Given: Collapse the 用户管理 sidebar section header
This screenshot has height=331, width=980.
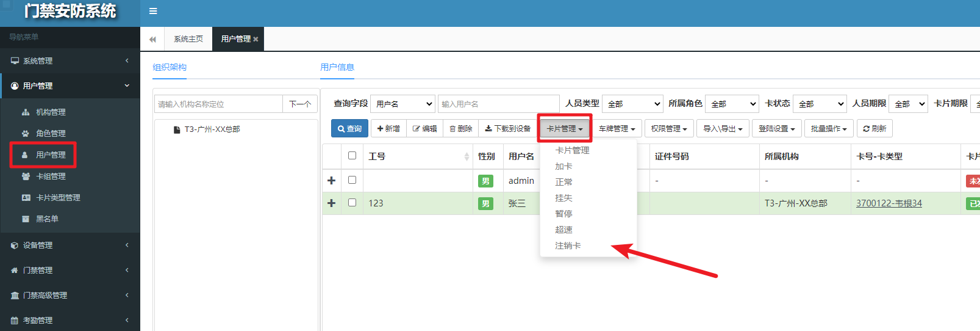Looking at the screenshot, I should pos(70,85).
